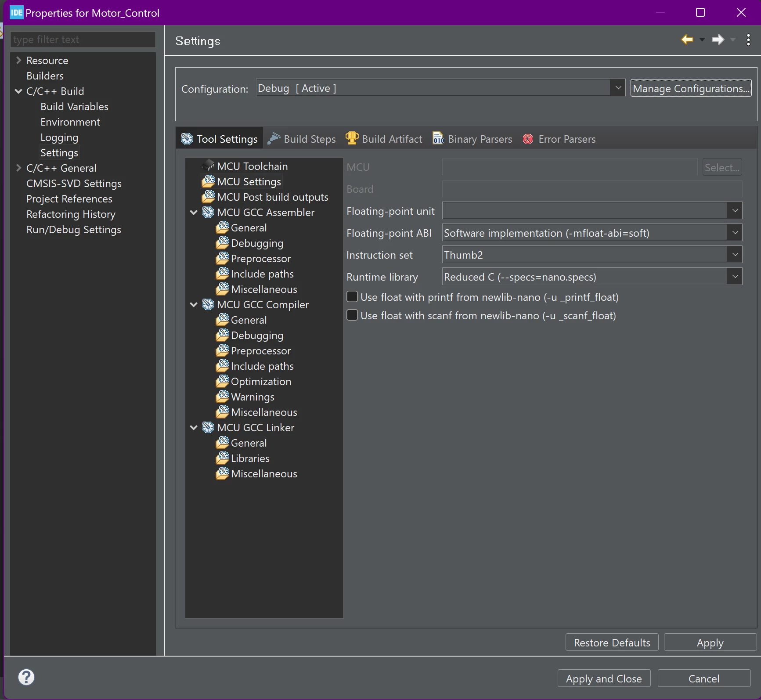Switch to the Tool Settings tab
The image size is (761, 700).
220,139
